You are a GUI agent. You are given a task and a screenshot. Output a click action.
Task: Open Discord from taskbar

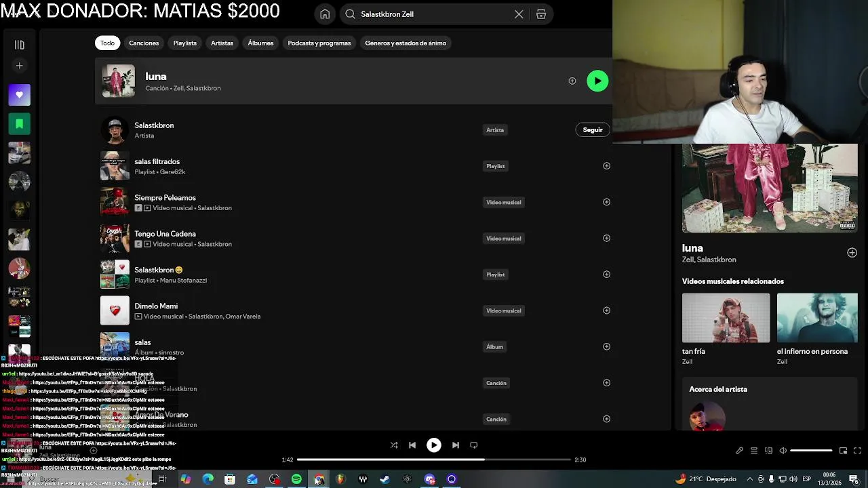pos(429,479)
